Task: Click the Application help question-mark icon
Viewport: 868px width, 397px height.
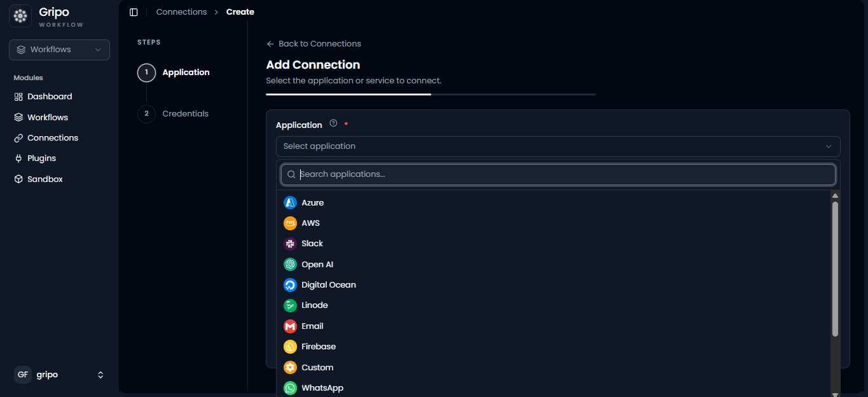Action: [333, 124]
